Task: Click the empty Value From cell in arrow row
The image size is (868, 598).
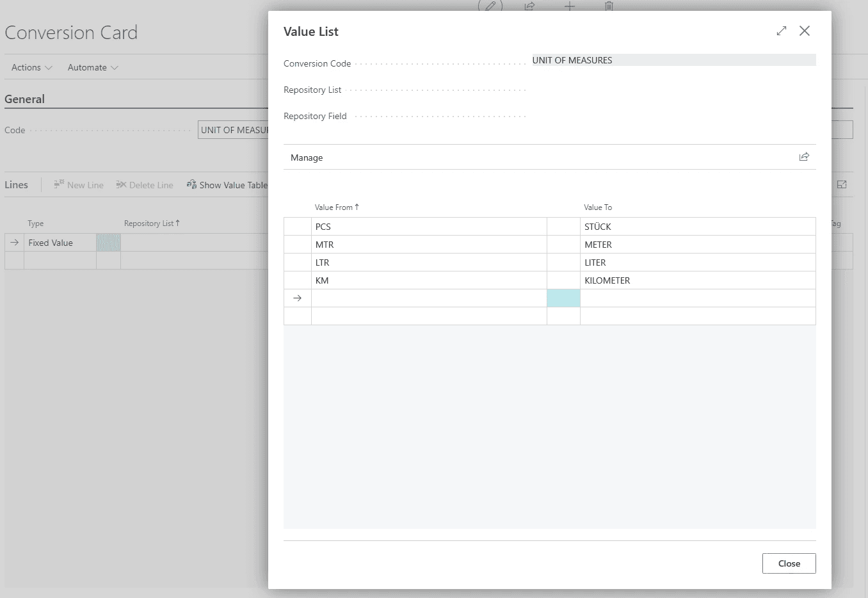Action: point(429,298)
